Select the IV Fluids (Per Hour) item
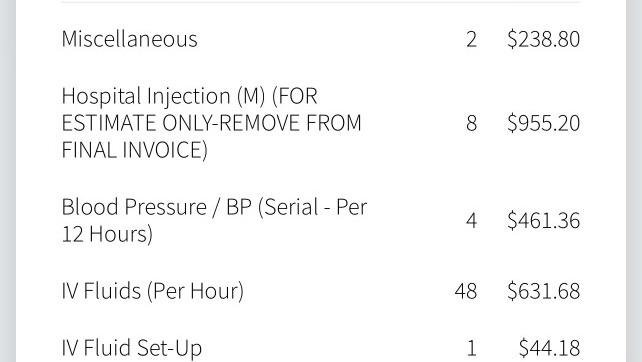 (153, 291)
